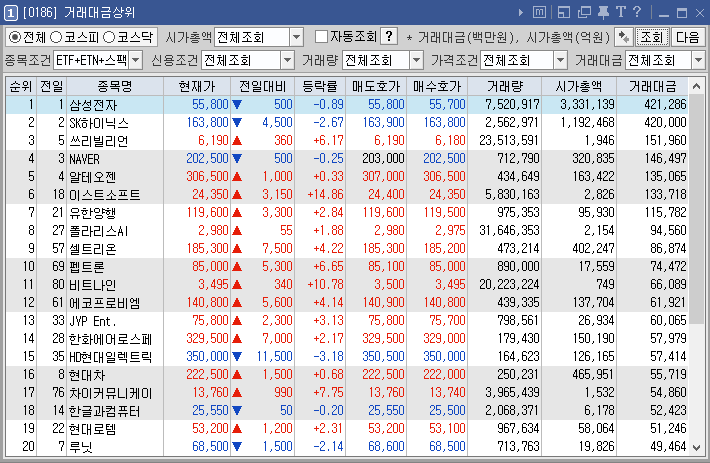Screen dimensions: 710x463
Task: Click the 다음 button
Action: (687, 37)
